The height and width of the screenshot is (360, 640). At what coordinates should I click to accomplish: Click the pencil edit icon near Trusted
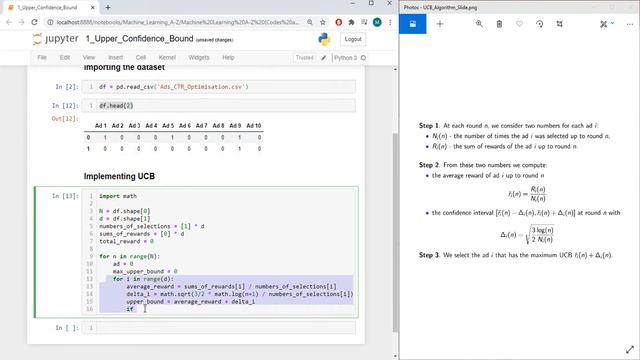tap(324, 58)
